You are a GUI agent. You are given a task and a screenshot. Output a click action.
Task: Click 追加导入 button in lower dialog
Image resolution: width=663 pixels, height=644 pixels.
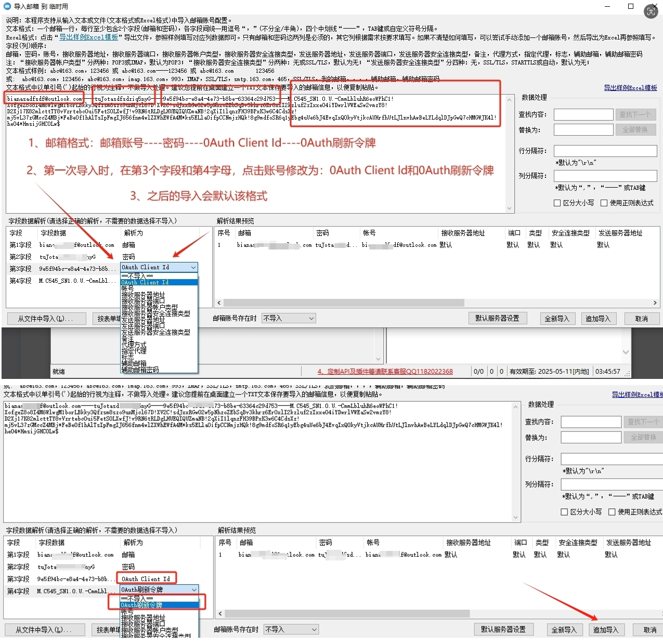pos(605,629)
